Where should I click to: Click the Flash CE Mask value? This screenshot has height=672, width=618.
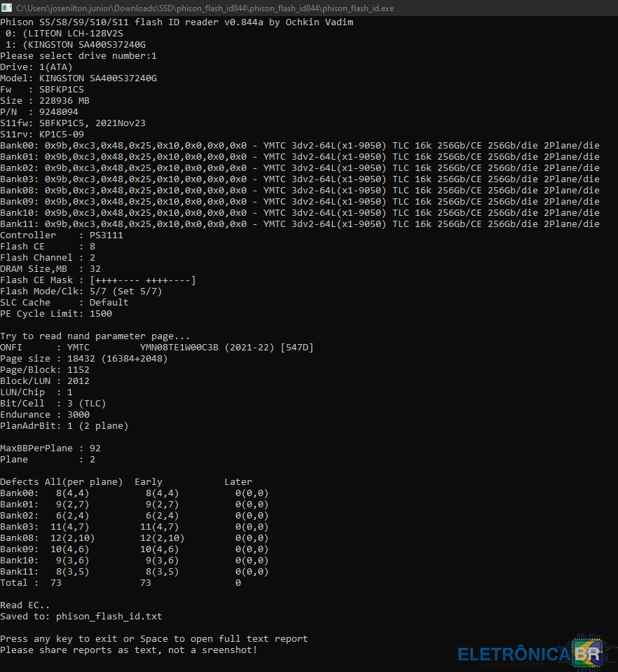[143, 280]
